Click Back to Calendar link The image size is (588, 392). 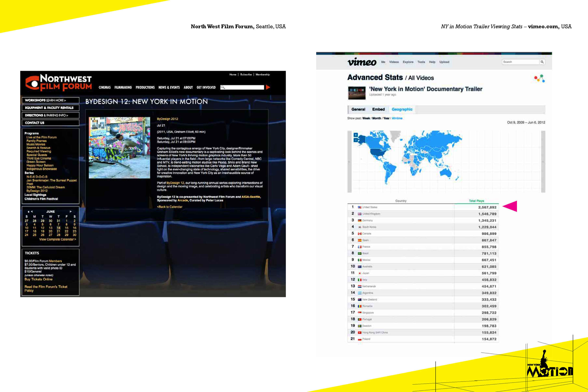pyautogui.click(x=170, y=207)
